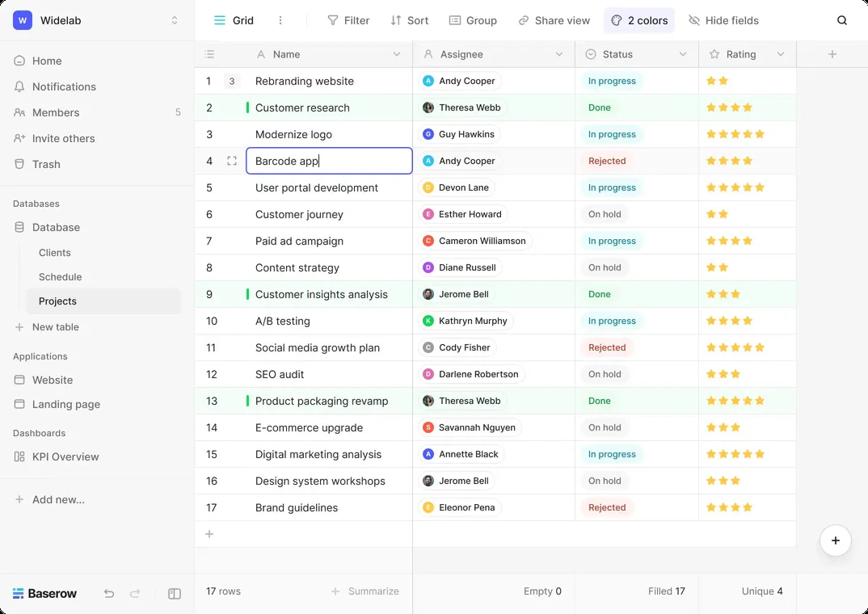Open search with the magnifier icon

point(842,20)
